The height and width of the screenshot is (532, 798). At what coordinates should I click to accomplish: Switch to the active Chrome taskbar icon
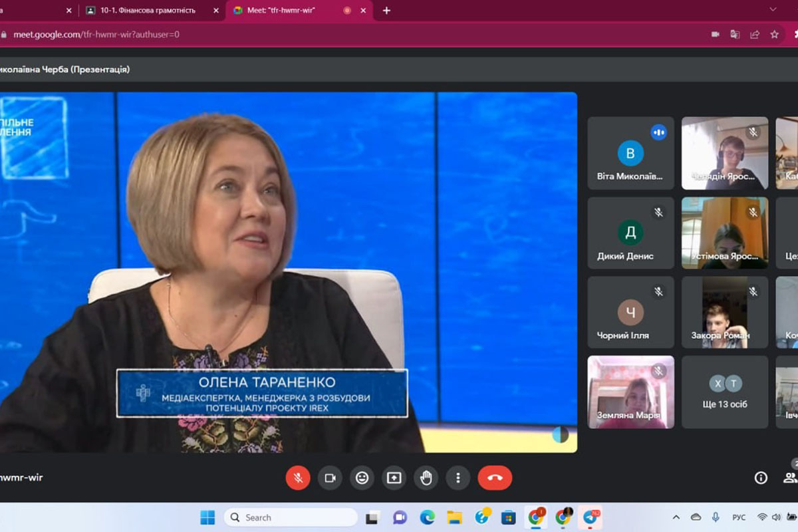(x=536, y=517)
